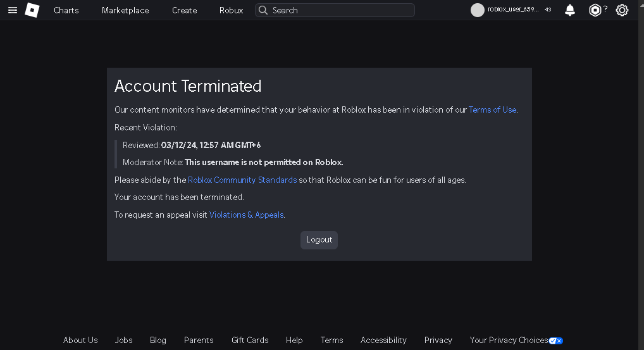The height and width of the screenshot is (350, 644).
Task: Open the hamburger navigation menu
Action: coord(13,10)
